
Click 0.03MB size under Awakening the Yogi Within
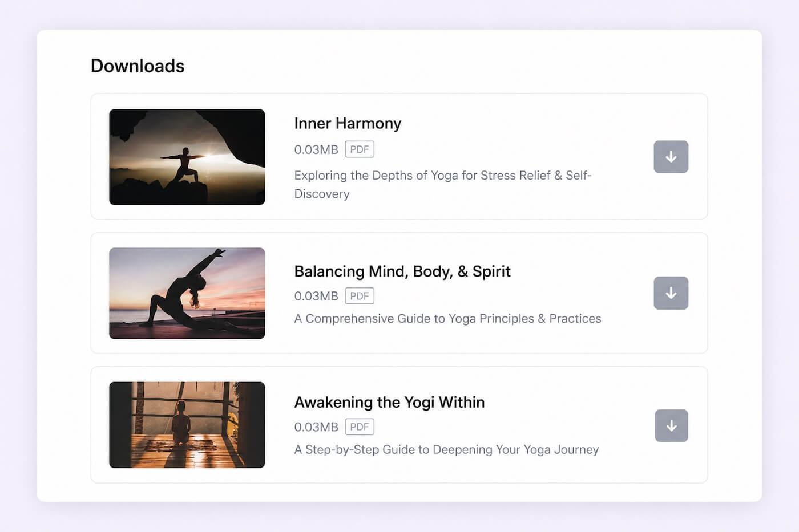tap(316, 427)
